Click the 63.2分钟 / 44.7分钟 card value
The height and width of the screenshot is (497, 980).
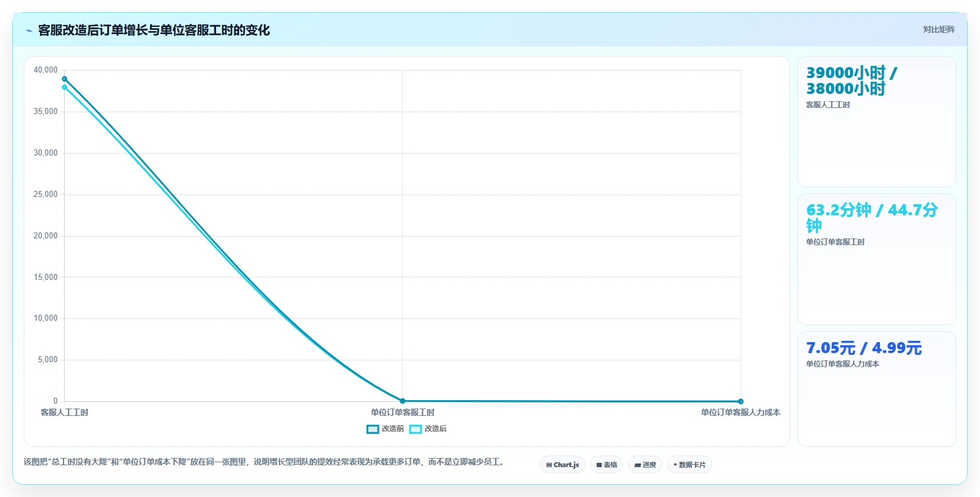tap(872, 218)
